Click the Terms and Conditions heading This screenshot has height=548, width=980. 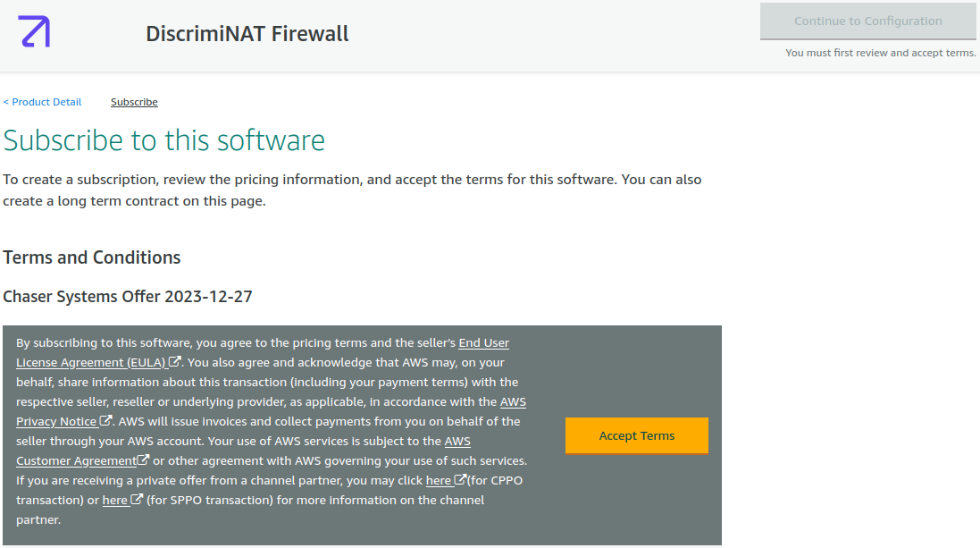point(92,257)
